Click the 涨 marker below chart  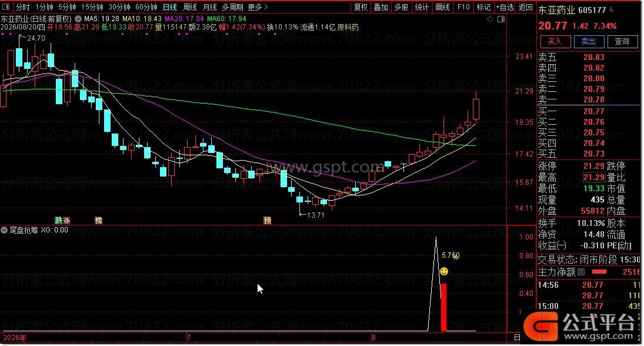(x=66, y=221)
